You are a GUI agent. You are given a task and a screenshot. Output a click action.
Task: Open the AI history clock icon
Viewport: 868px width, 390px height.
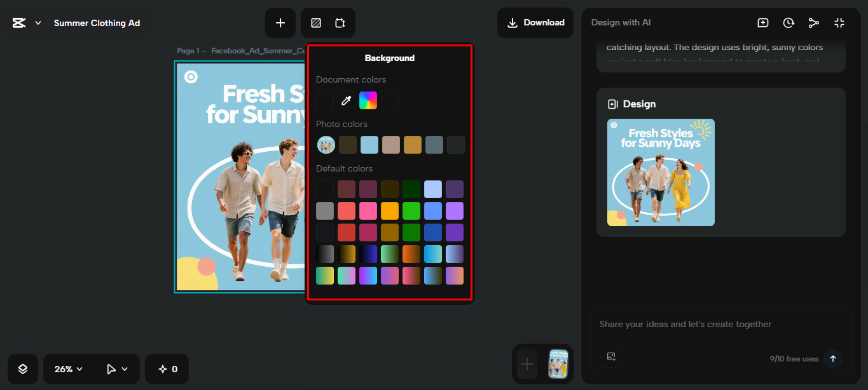click(789, 23)
